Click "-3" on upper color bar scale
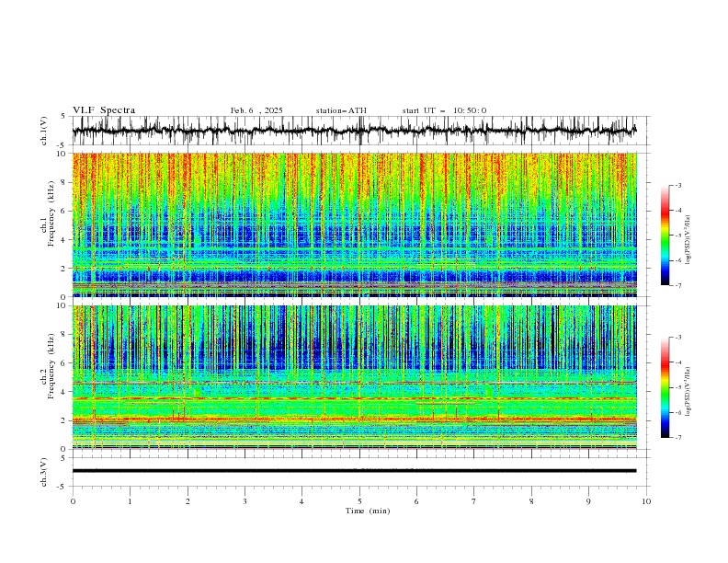The image size is (728, 563). click(x=678, y=185)
